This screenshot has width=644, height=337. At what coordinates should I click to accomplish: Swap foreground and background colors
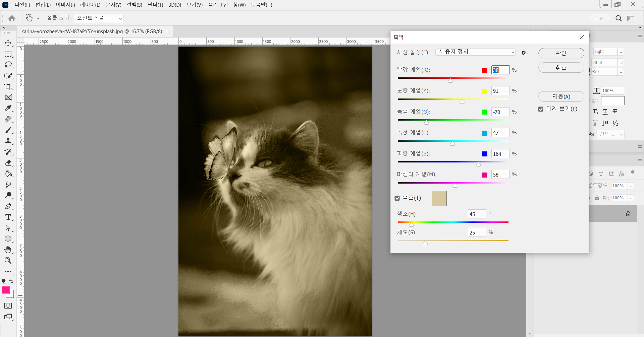click(11, 281)
